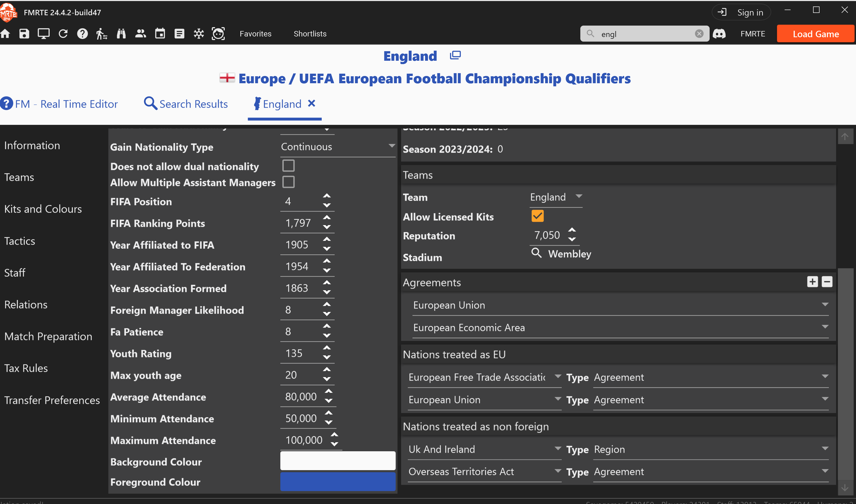Click the Reload refresh icon
Viewport: 856px width, 504px height.
click(63, 34)
